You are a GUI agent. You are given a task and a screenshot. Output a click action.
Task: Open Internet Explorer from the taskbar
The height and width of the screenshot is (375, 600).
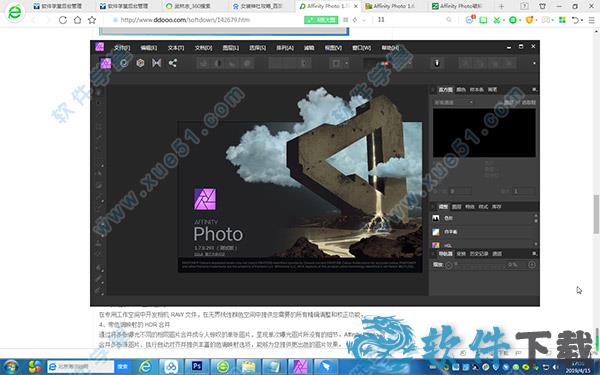145,367
